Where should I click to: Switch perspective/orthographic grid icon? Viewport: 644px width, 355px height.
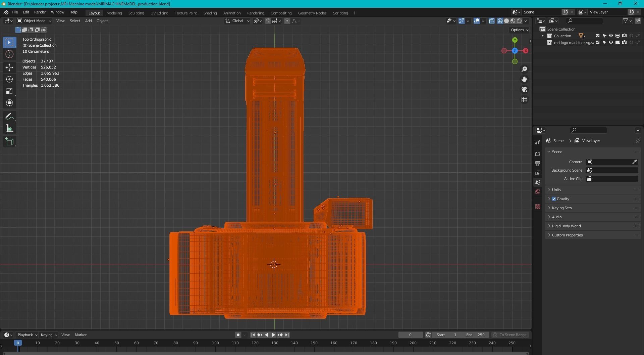click(524, 99)
